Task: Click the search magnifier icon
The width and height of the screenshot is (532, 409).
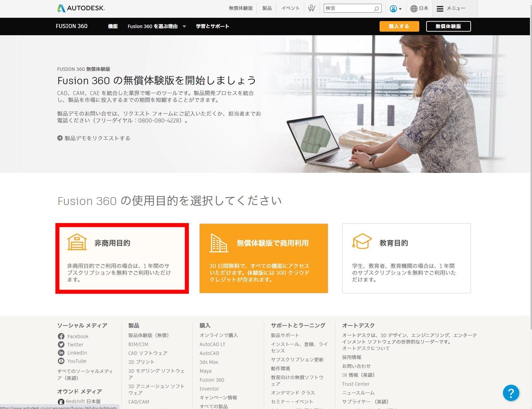Action: point(376,9)
